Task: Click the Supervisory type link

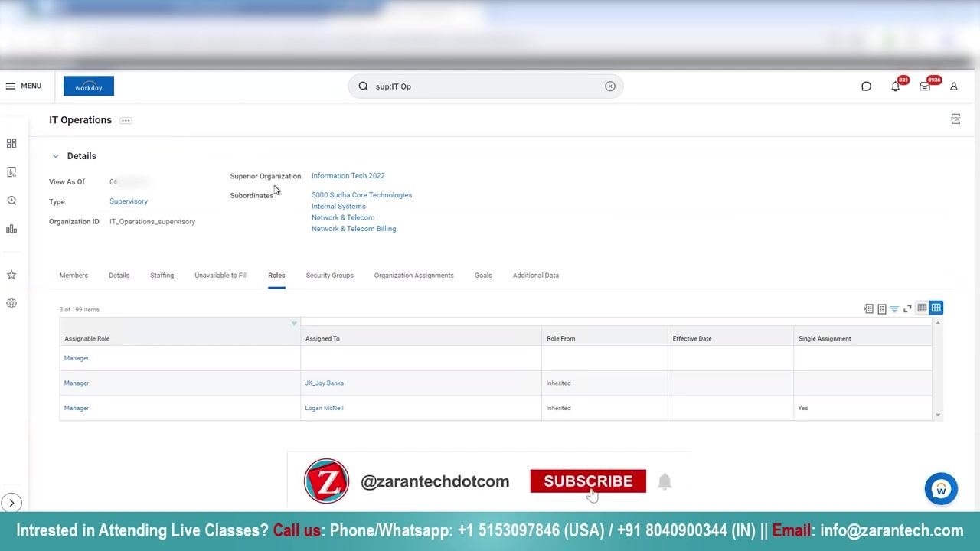Action: coord(129,201)
